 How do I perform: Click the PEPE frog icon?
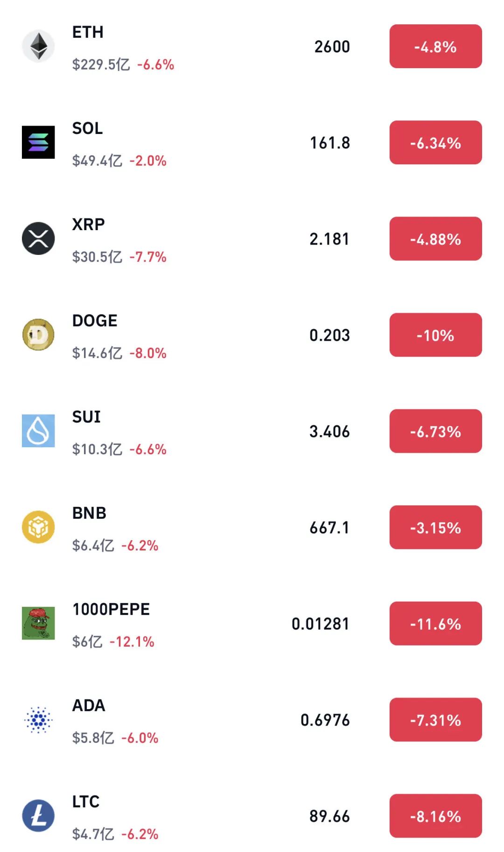(x=38, y=623)
